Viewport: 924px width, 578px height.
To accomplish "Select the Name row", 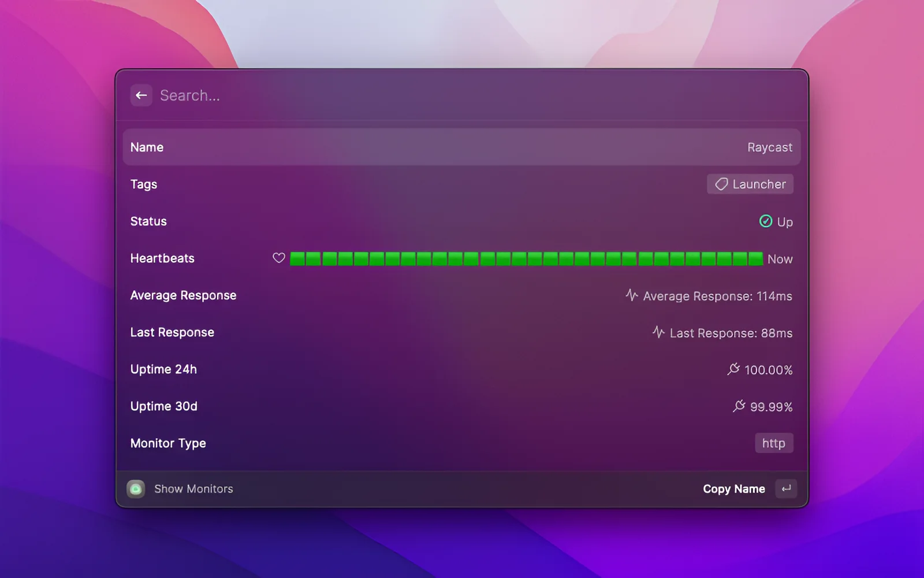I will [x=462, y=147].
